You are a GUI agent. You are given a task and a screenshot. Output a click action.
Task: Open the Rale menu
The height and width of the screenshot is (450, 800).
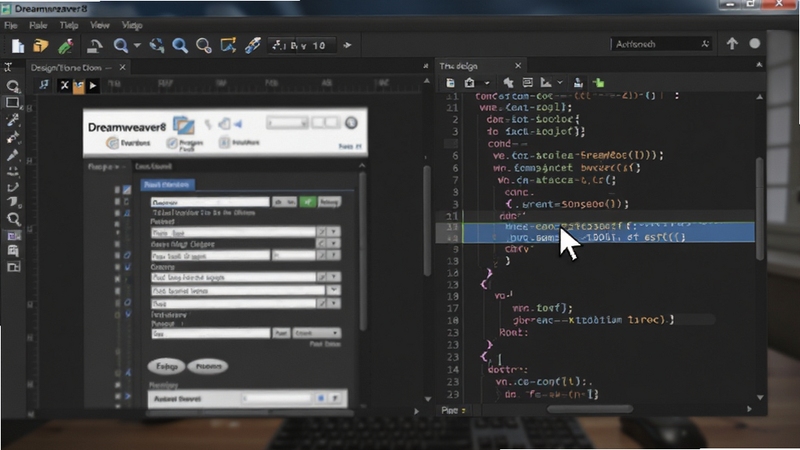(x=38, y=26)
